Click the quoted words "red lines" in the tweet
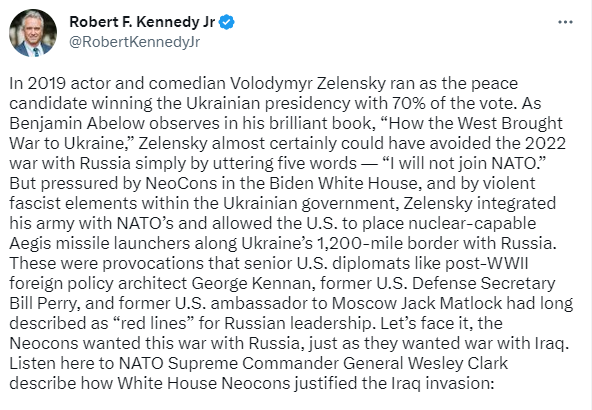 154,323
